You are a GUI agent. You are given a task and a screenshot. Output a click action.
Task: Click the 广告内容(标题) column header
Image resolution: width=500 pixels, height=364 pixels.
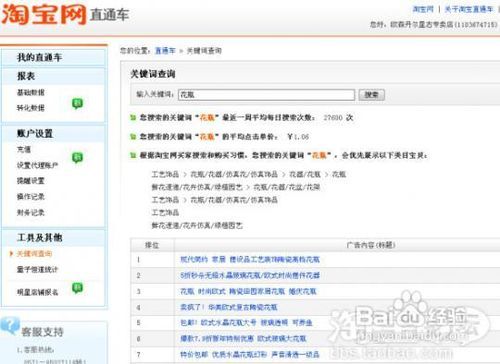371,245
